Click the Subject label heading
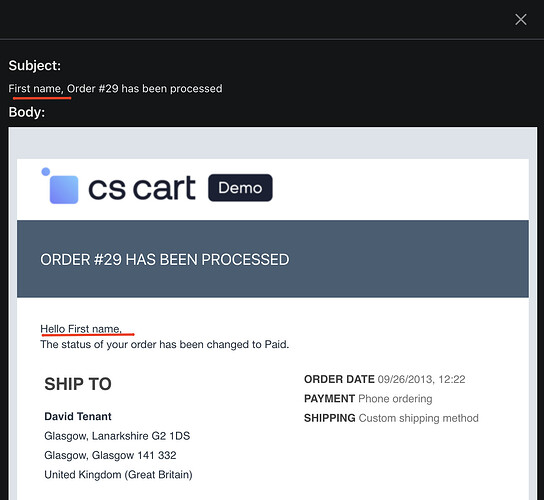544x500 pixels. 35,66
